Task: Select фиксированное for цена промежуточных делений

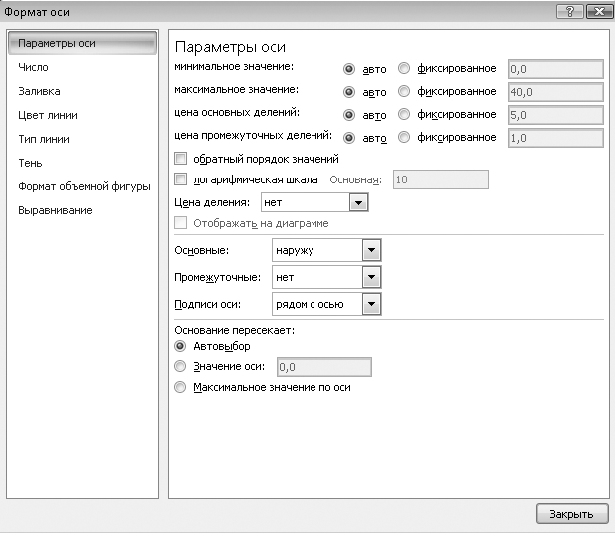Action: [x=404, y=137]
